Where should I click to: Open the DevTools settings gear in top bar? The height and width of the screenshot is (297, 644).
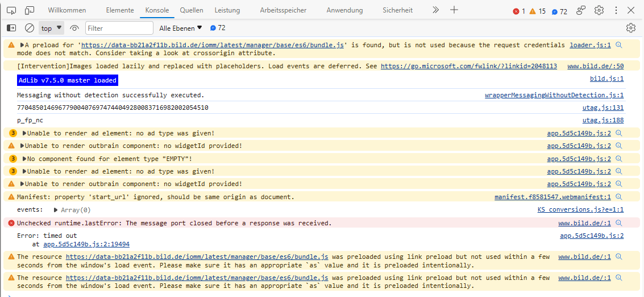coord(599,10)
